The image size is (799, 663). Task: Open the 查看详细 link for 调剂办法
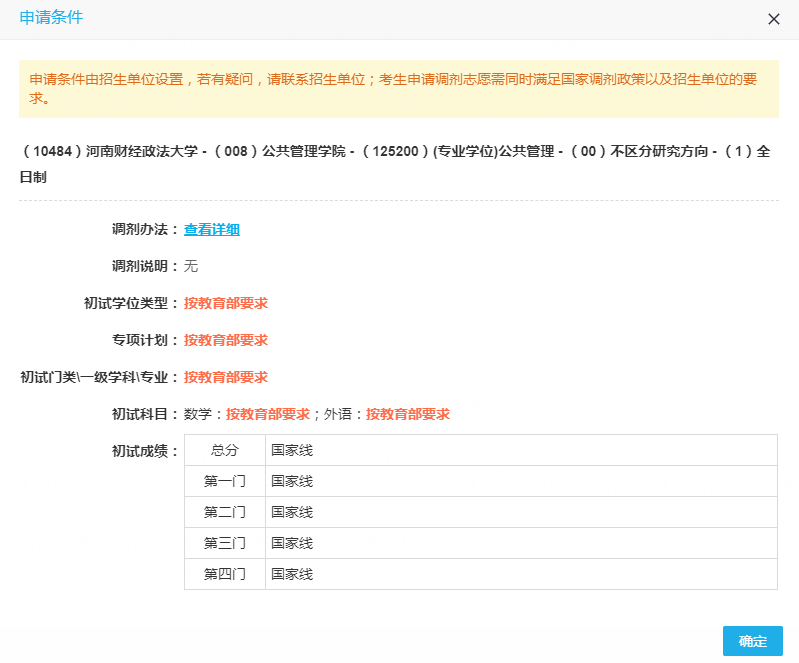[x=211, y=230]
